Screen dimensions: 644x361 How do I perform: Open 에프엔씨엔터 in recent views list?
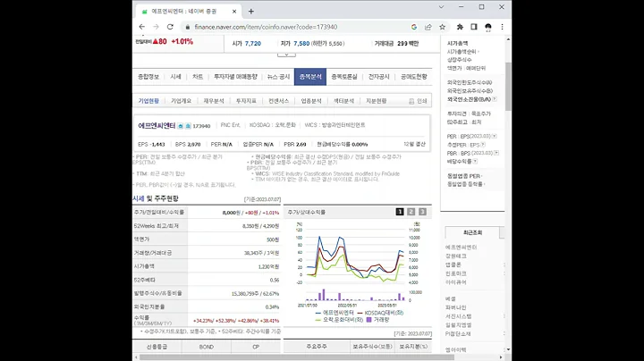pyautogui.click(x=461, y=248)
